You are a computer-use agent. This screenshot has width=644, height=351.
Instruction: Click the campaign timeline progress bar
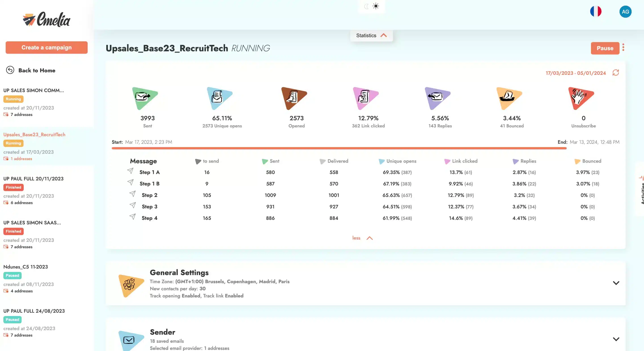coord(339,148)
